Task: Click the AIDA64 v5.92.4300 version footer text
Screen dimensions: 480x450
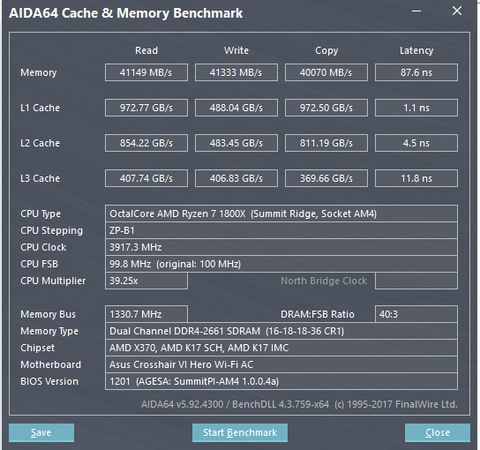Action: 299,404
